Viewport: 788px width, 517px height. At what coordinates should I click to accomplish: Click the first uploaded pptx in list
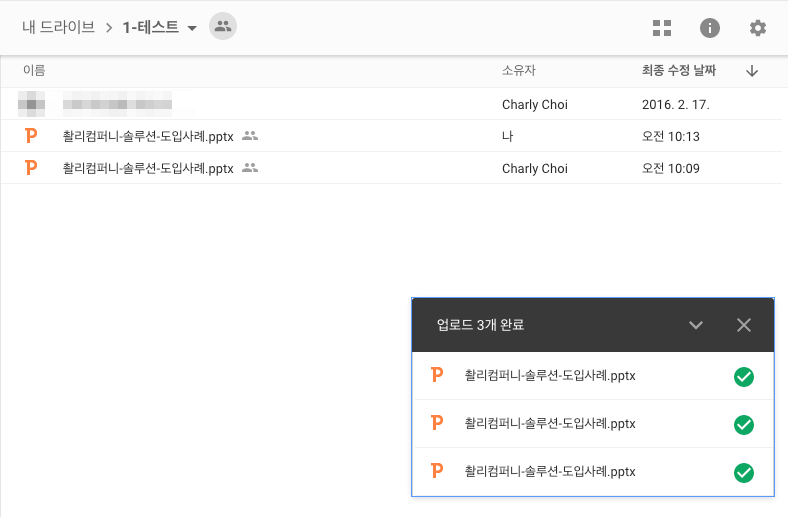click(550, 377)
